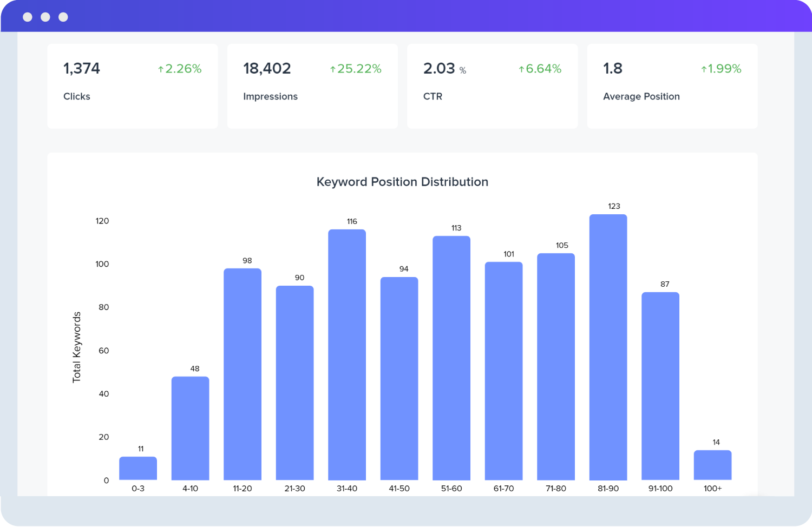
Task: Open the Clicks metric card
Action: pyautogui.click(x=133, y=86)
